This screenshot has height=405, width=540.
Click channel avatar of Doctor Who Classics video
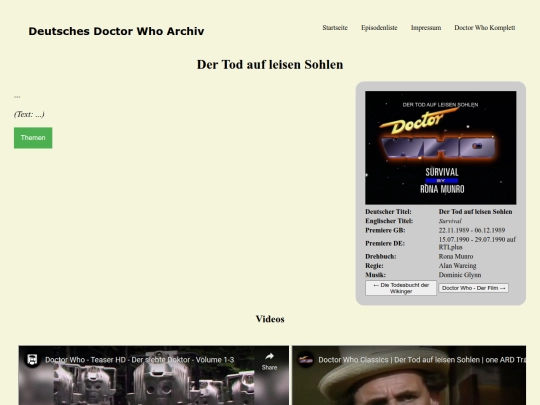point(305,360)
